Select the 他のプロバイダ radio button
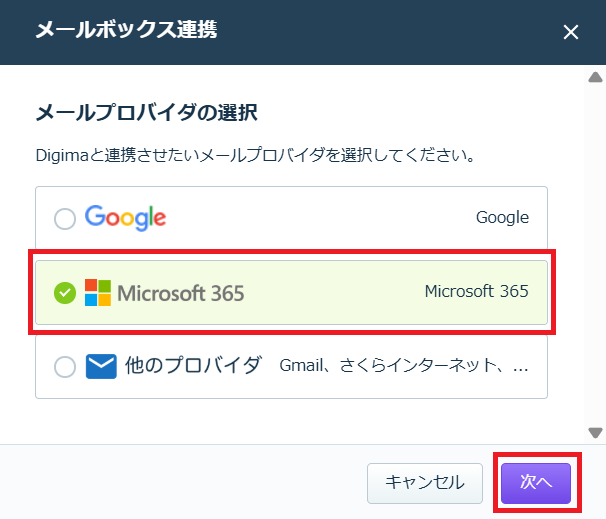Viewport: 606px width, 519px height. click(x=65, y=366)
